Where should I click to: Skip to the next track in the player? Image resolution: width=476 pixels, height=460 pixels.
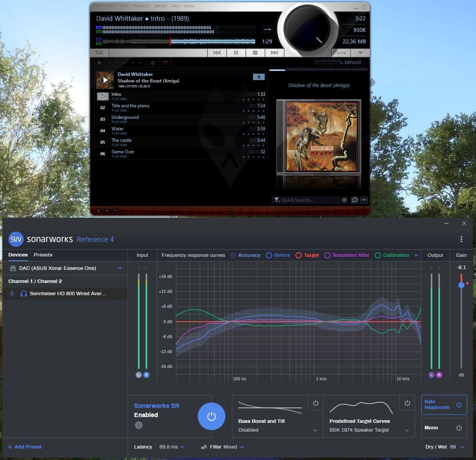(x=274, y=53)
